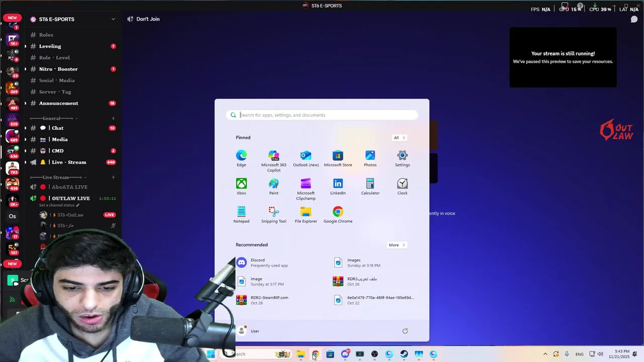The width and height of the screenshot is (644, 362).
Task: Open the 'Os' server in Discord sidebar
Action: [12, 216]
